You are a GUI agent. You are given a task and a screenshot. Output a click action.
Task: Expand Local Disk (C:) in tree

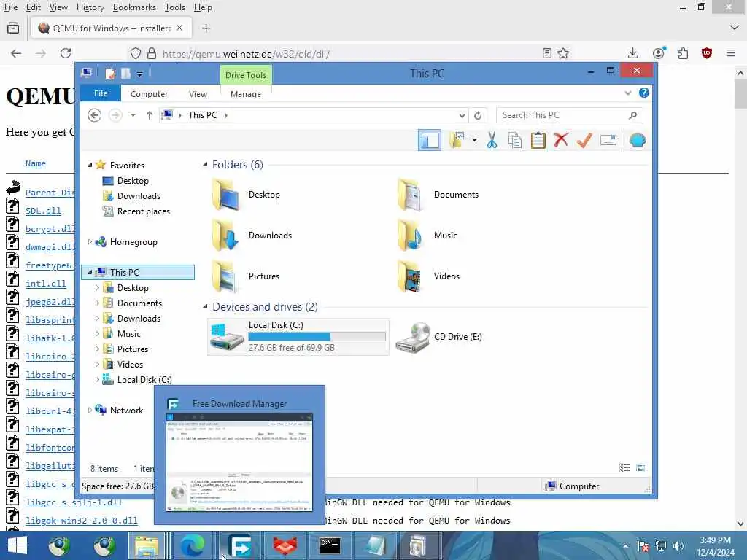[x=97, y=379]
